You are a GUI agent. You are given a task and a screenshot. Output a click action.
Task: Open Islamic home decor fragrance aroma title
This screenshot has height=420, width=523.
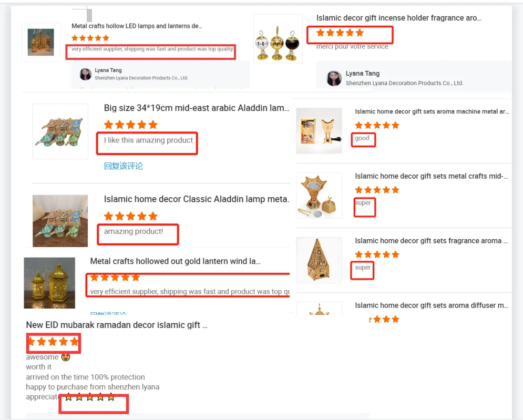(x=431, y=241)
